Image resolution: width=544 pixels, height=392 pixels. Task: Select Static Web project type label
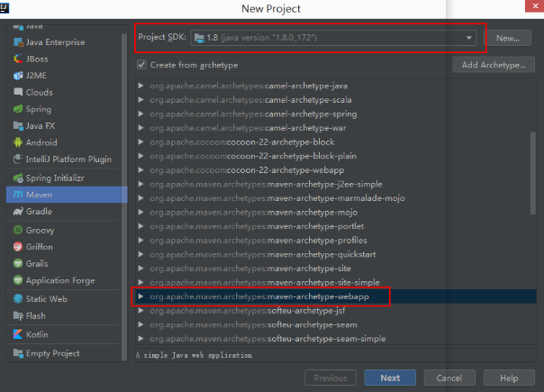pos(47,298)
